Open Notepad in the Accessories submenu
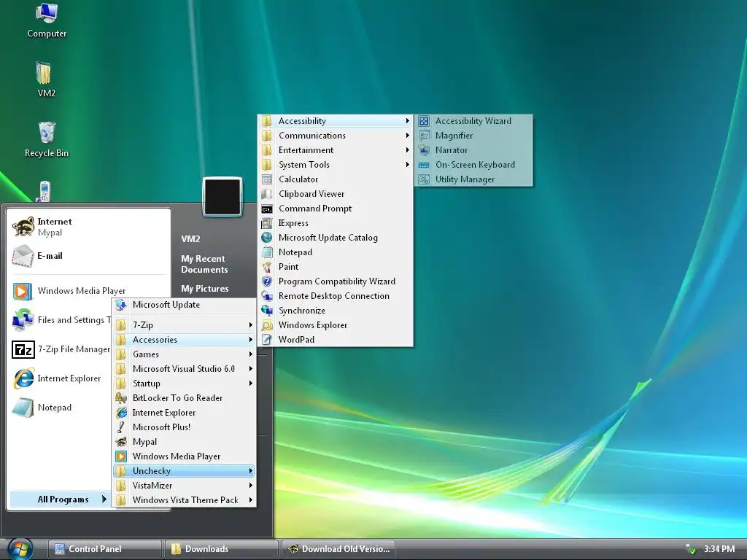The width and height of the screenshot is (747, 560). [x=336, y=252]
